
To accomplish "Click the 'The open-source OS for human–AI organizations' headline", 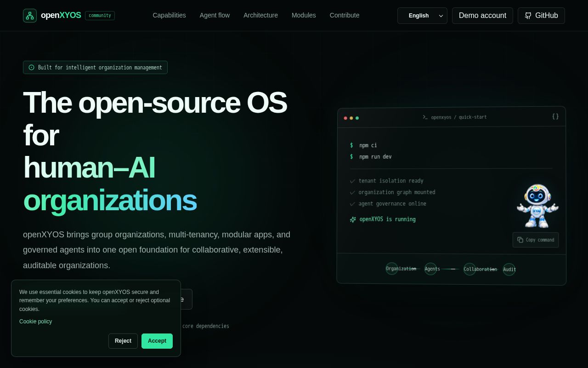I will 155,151.
